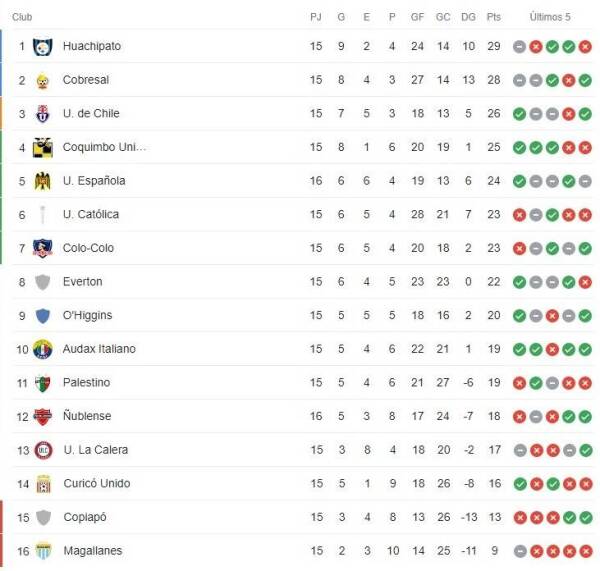600x571 pixels.
Task: Open the Copiapó team name link
Action: [84, 518]
